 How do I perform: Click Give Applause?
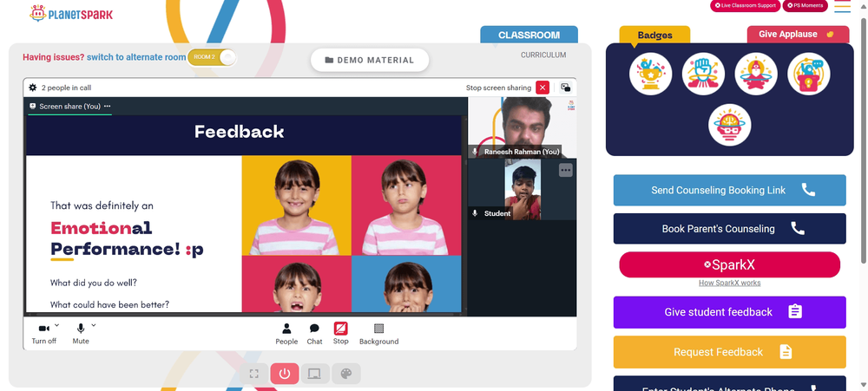click(x=798, y=35)
